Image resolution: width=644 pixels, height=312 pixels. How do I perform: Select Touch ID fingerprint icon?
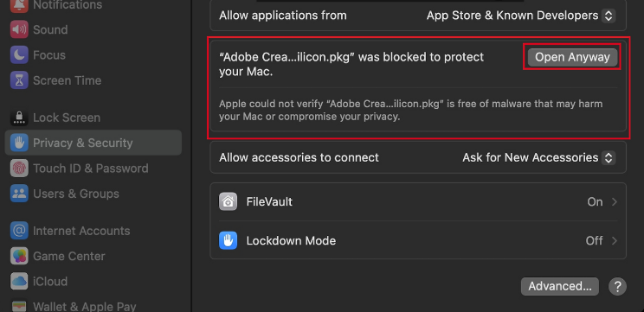(x=19, y=169)
